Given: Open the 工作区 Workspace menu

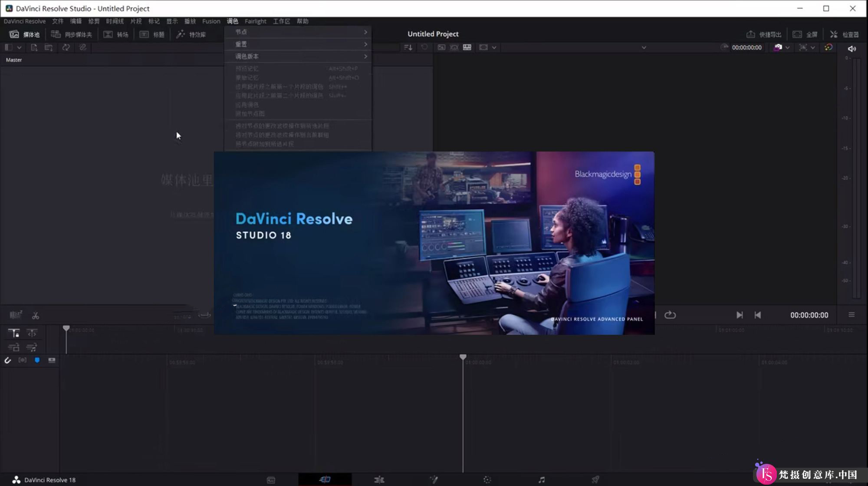Looking at the screenshot, I should click(x=281, y=21).
